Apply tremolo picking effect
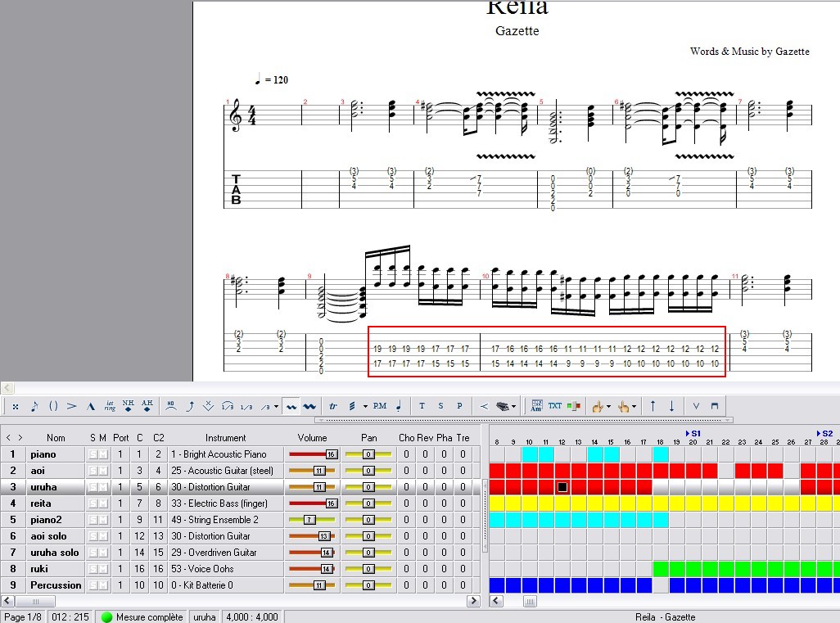840x623 pixels. pos(351,407)
